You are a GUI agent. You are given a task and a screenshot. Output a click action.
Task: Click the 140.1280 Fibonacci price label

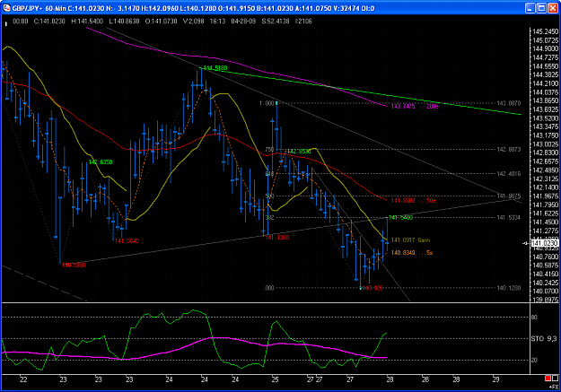point(509,288)
